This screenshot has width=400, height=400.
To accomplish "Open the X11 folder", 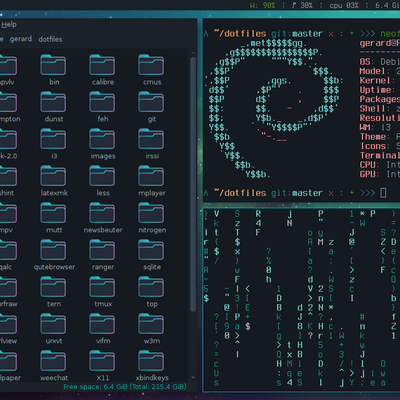I will click(103, 366).
